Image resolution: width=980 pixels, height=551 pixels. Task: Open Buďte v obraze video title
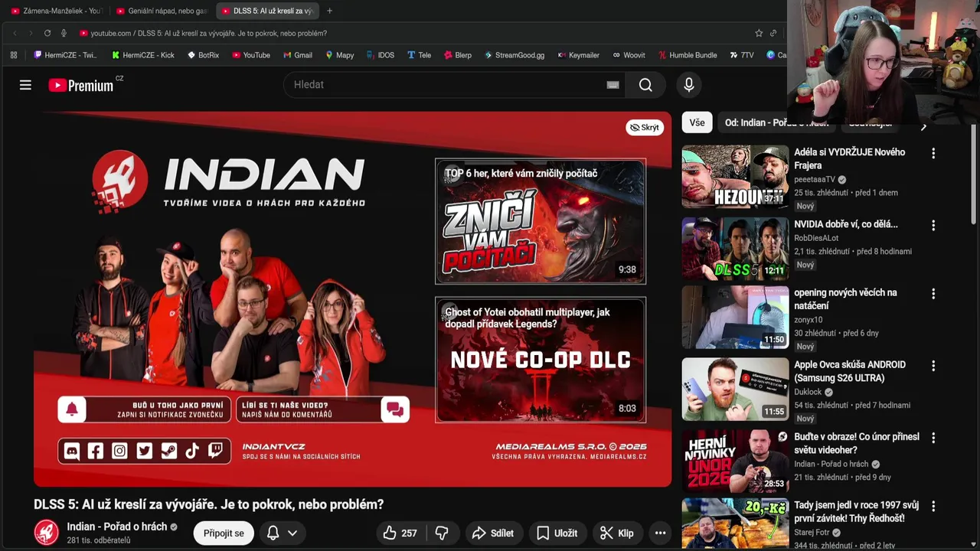pyautogui.click(x=857, y=443)
